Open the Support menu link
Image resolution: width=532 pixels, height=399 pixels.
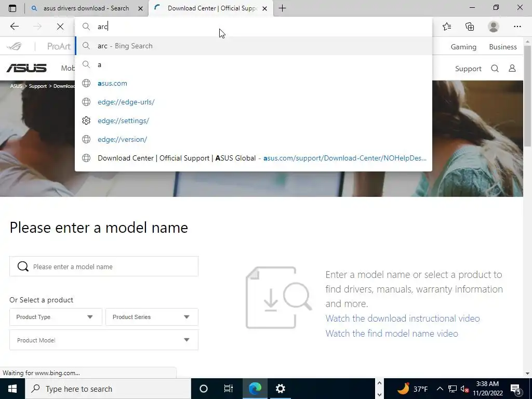coord(468,69)
